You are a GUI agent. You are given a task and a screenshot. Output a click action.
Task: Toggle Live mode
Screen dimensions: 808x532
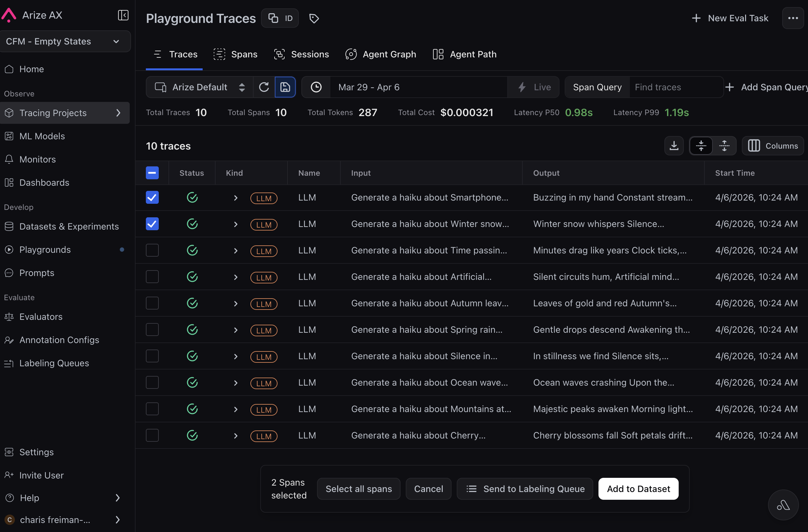(534, 87)
